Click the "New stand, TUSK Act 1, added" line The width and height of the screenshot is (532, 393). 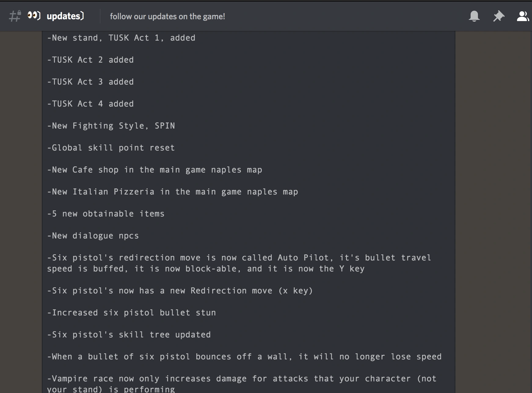point(121,38)
